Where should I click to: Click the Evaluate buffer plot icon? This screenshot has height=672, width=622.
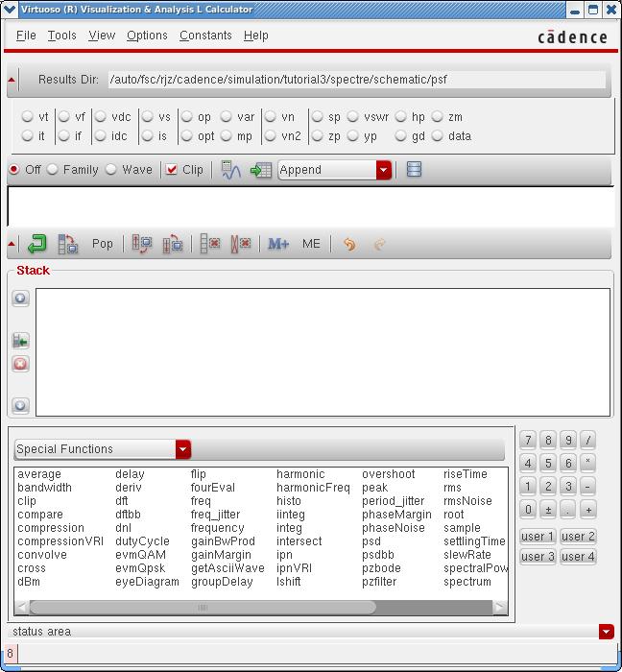pos(231,170)
